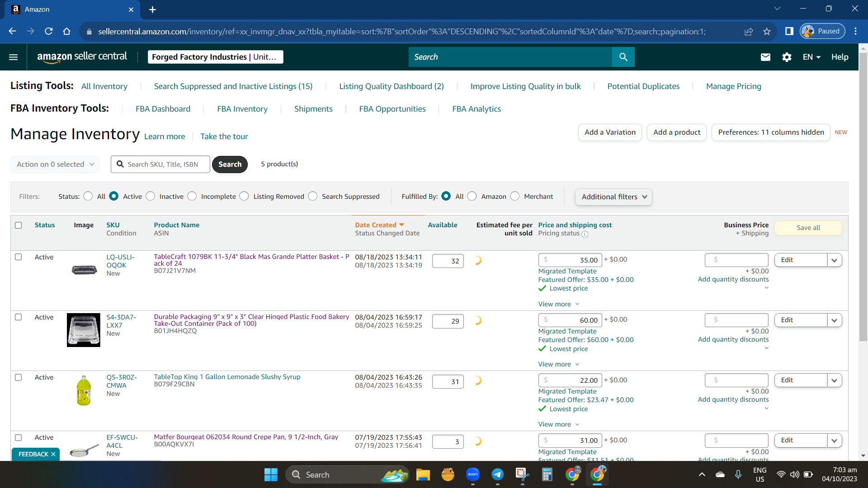Screen dimensions: 868x488
Task: Open a new browser tab
Action: pyautogui.click(x=152, y=9)
